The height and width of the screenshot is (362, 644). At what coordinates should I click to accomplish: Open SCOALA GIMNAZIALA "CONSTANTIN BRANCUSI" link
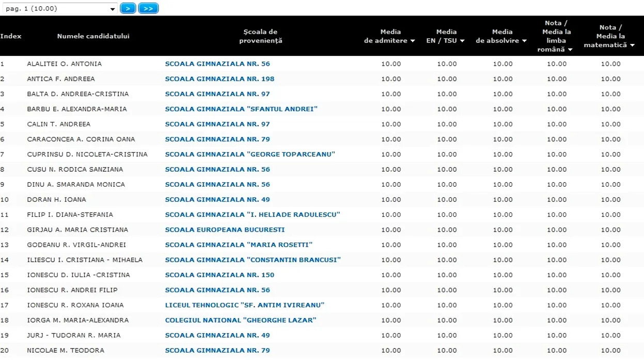(253, 260)
